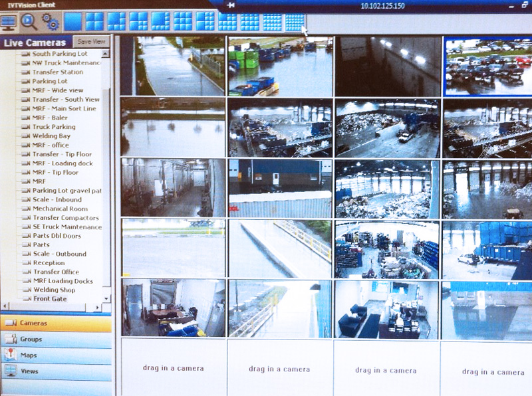Open the Maps panel
Screen dimensions: 532x396
coord(56,355)
